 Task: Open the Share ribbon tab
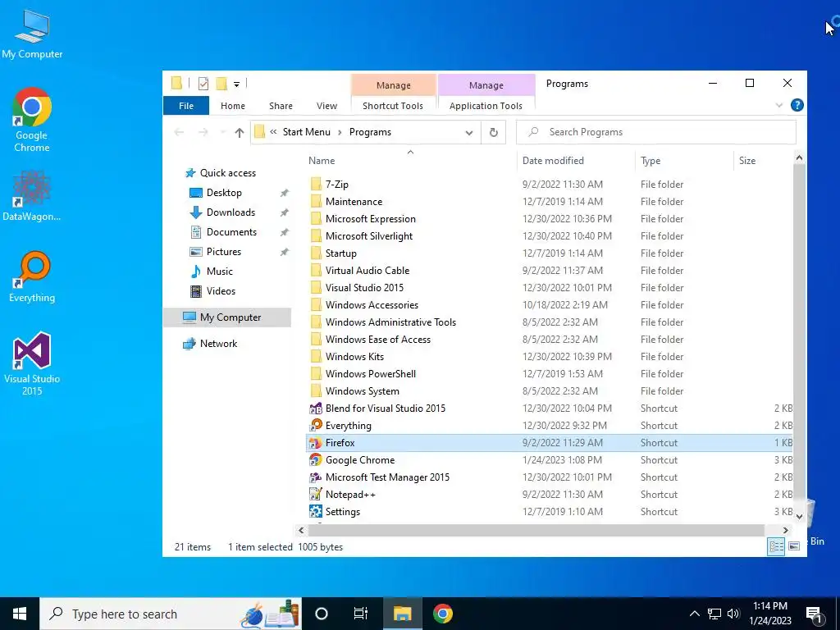[x=281, y=106]
